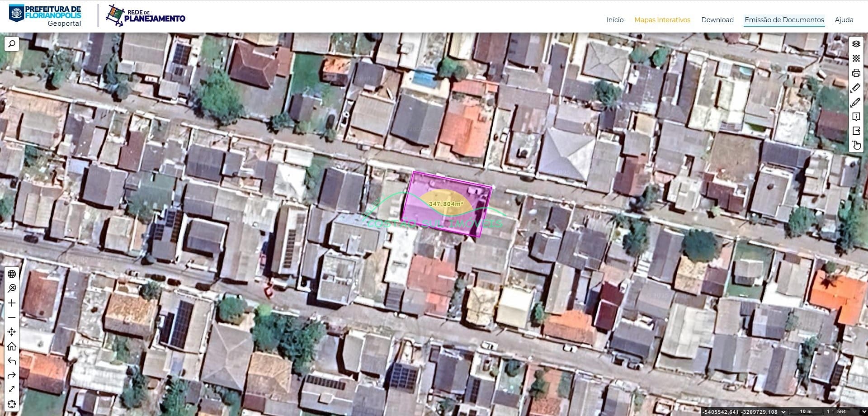Toggle the checkered basemap transparency icon
The width and height of the screenshot is (868, 416).
[x=856, y=58]
